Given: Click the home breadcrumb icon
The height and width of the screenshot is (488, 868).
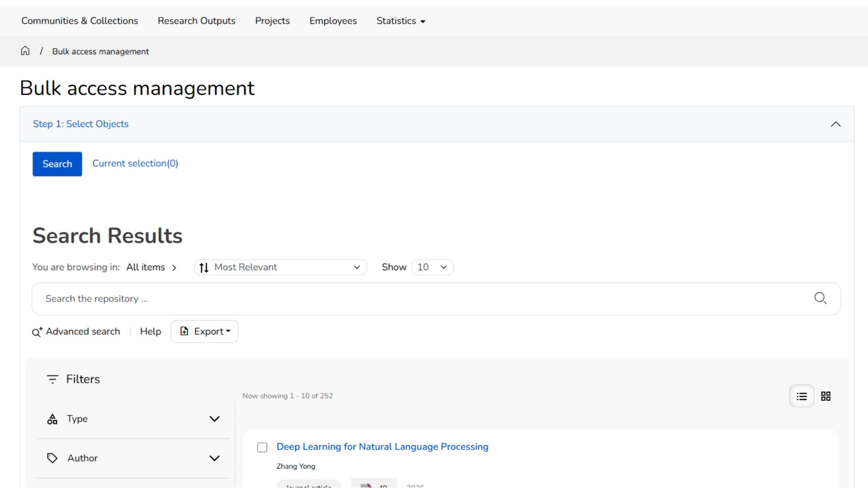Looking at the screenshot, I should [25, 51].
